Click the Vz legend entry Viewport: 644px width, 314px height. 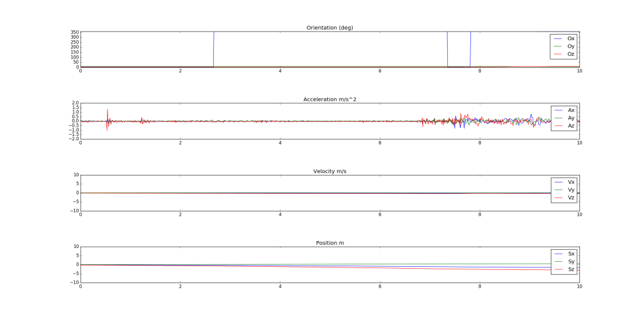(x=571, y=198)
